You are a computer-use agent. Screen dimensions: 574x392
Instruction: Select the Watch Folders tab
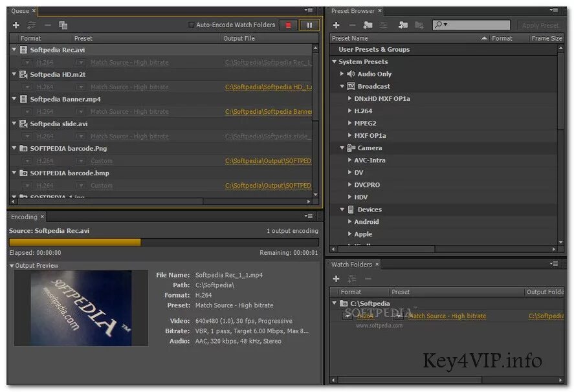tap(351, 264)
